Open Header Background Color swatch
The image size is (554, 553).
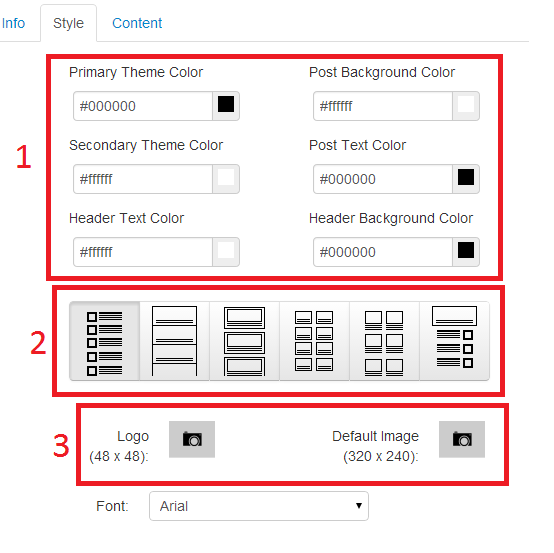[466, 252]
